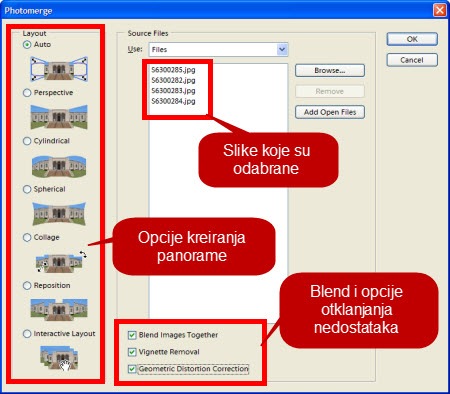Toggle the Vignette Removal checkbox
This screenshot has height=394, width=450.
click(132, 352)
